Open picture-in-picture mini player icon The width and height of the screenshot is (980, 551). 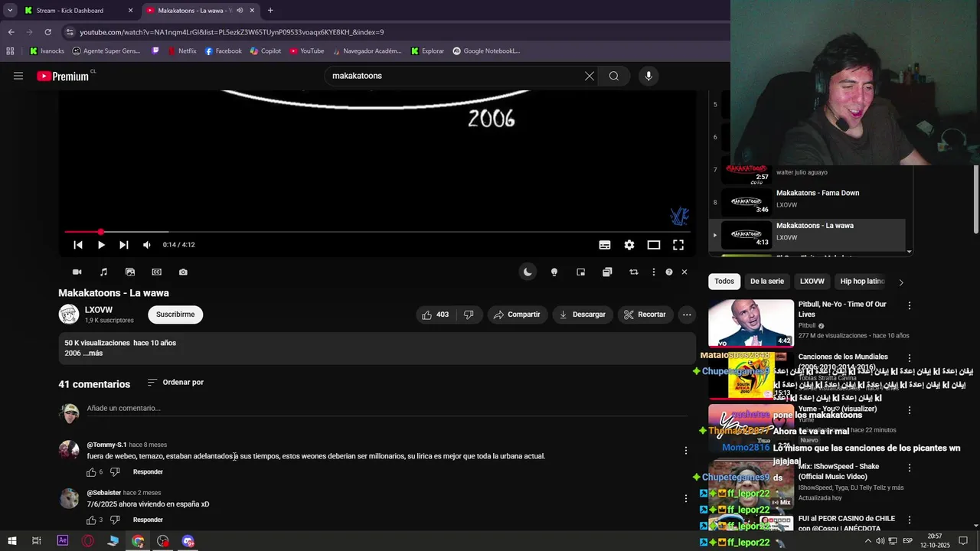click(581, 272)
